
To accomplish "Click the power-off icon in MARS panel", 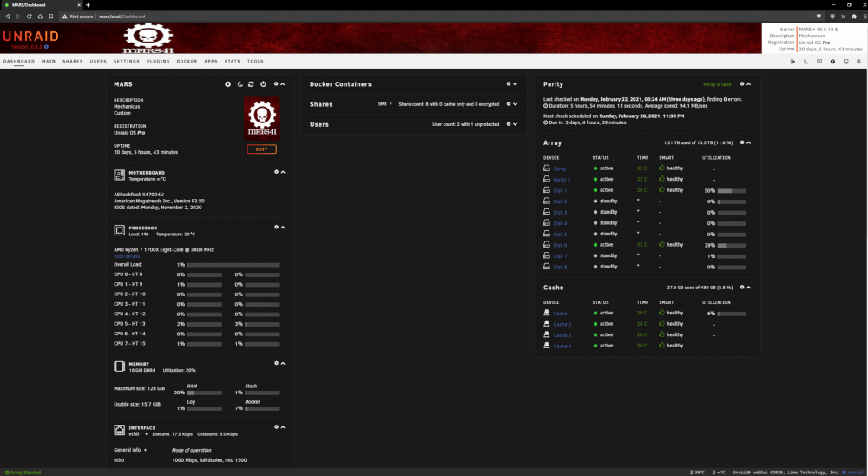I will click(x=264, y=84).
